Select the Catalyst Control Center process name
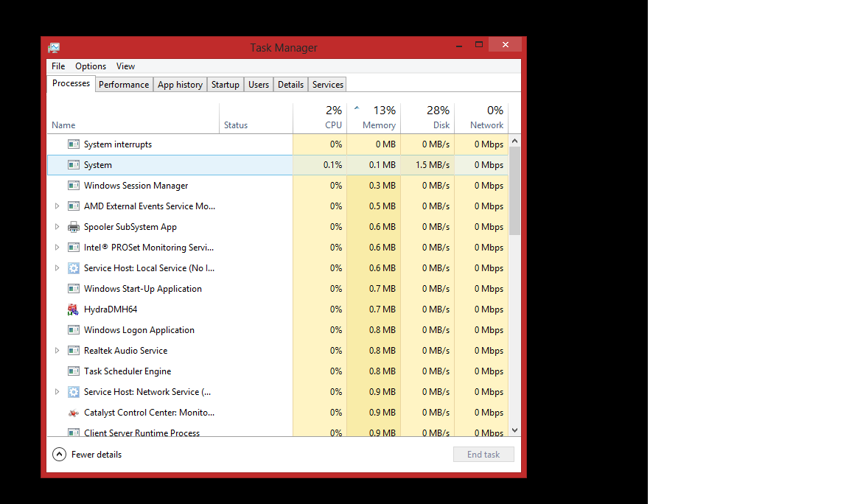The image size is (849, 504). click(x=149, y=413)
